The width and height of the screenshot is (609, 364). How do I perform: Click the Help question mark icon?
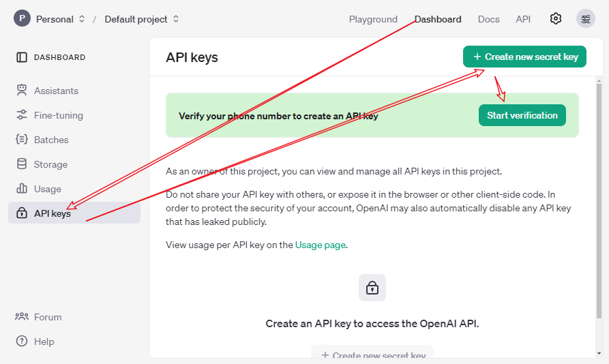point(22,341)
